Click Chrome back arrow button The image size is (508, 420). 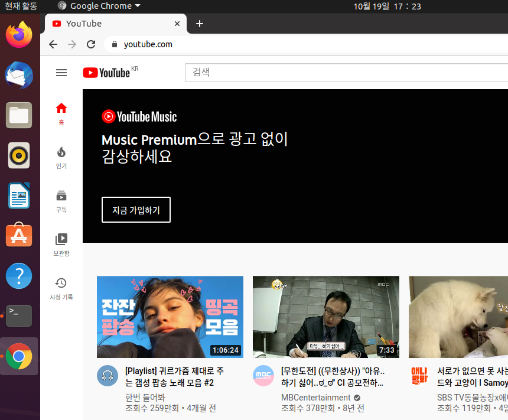pos(53,44)
